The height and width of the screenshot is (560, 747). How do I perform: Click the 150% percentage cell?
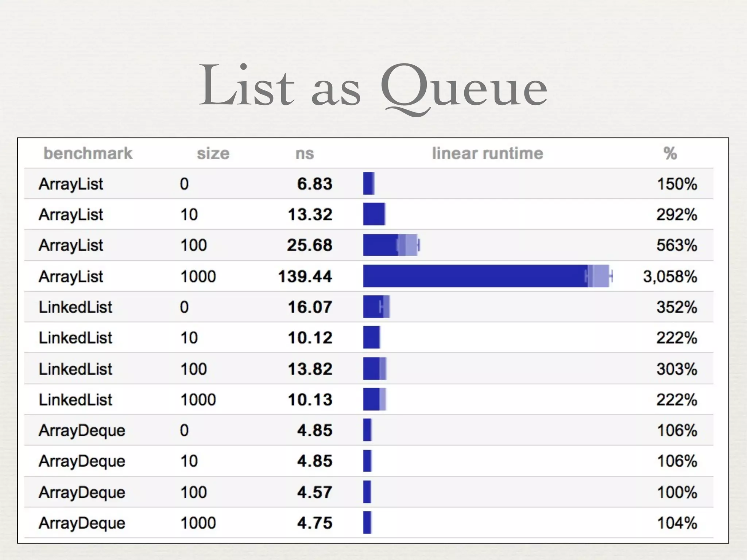[677, 183]
